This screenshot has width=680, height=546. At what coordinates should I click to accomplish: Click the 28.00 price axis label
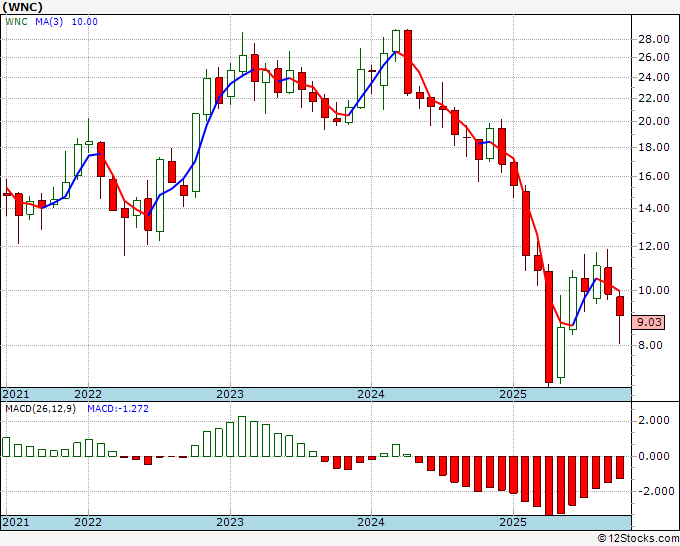click(653, 39)
